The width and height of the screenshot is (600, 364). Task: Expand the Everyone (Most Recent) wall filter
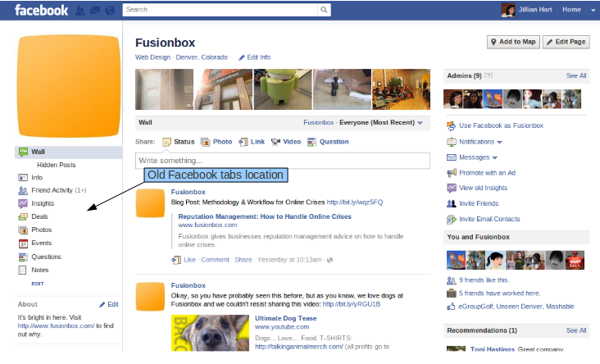click(420, 123)
